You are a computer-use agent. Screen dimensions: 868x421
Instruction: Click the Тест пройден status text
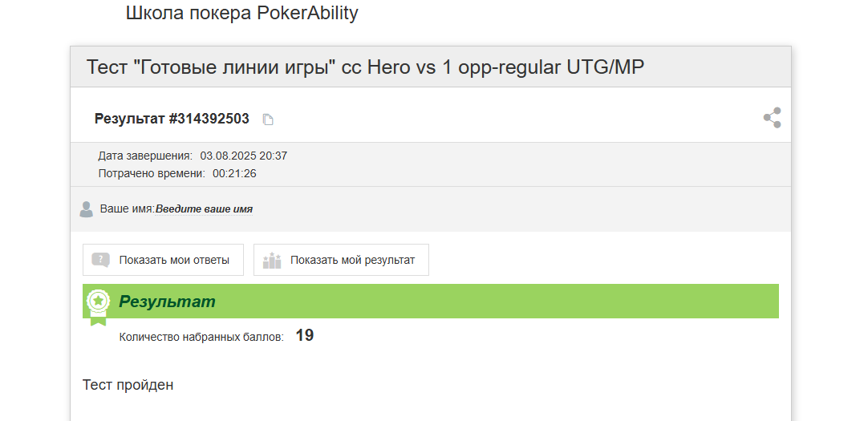[x=128, y=384]
